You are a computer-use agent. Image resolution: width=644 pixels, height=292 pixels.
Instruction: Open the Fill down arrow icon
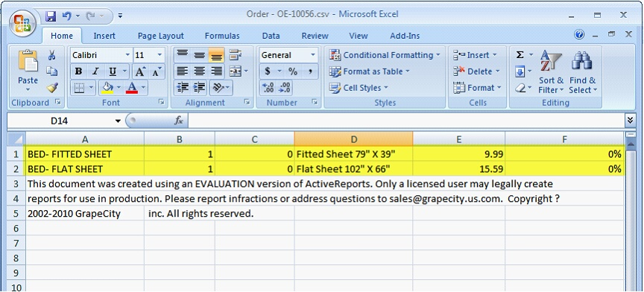point(520,72)
